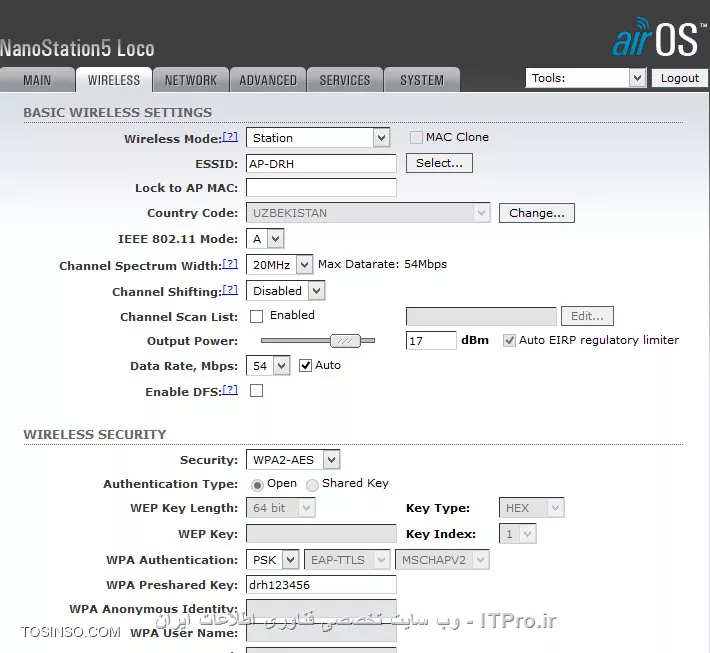Viewport: 710px width, 653px height.
Task: Click the 'Max Datarate: 54Mbps' text
Action: coord(382,264)
